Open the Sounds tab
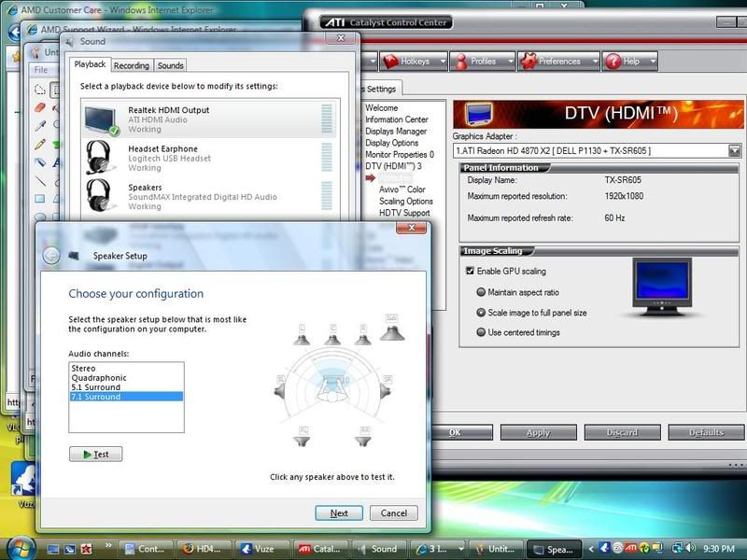 (171, 65)
